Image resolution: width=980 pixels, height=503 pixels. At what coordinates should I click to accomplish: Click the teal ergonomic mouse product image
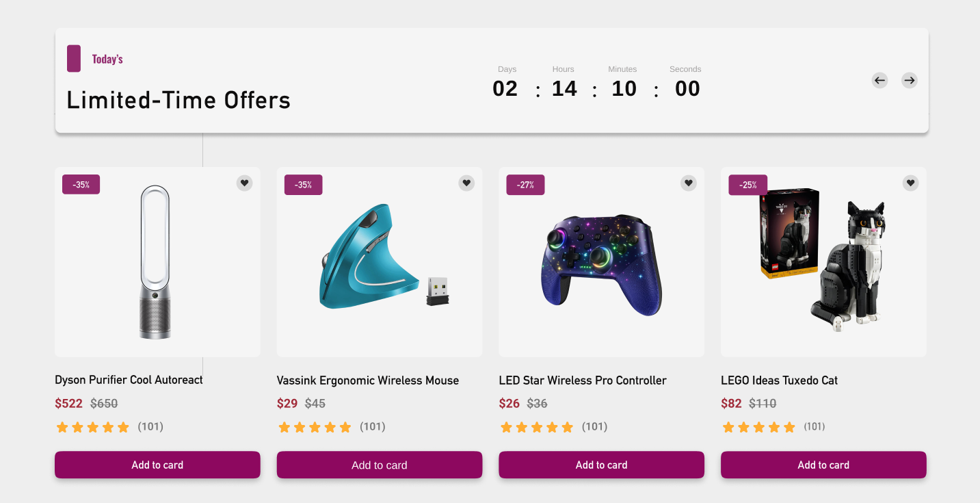[384, 255]
